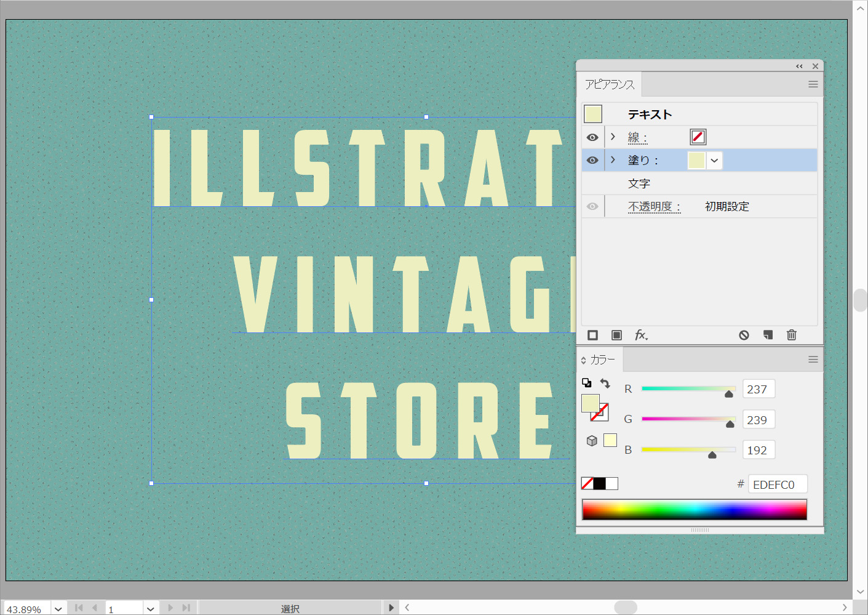Toggle visibility of 塗り fill attribute
This screenshot has width=868, height=615.
(x=592, y=160)
